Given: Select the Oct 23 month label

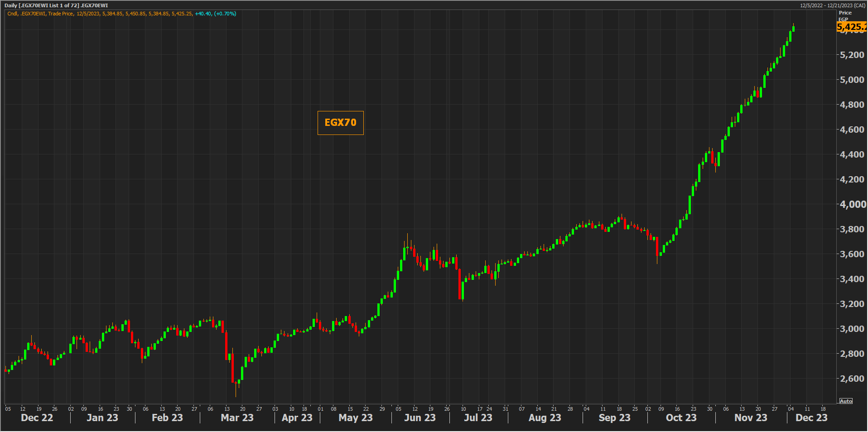Looking at the screenshot, I should [681, 418].
